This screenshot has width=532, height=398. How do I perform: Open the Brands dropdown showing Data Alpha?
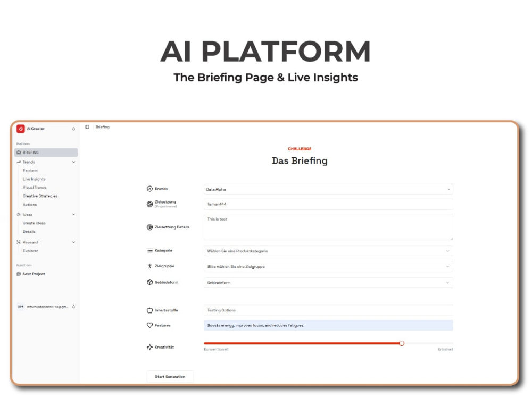(328, 189)
